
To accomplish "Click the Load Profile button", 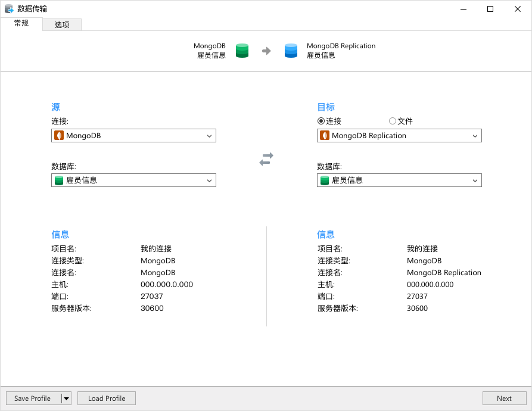I will (x=107, y=398).
